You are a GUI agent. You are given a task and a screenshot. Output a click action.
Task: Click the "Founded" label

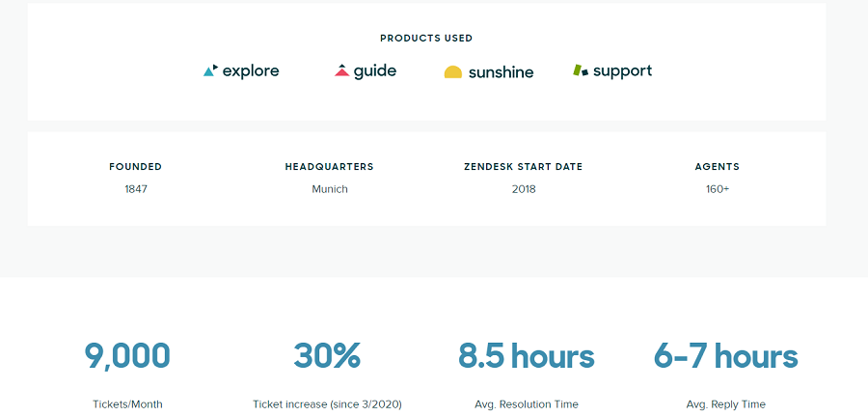click(x=136, y=167)
